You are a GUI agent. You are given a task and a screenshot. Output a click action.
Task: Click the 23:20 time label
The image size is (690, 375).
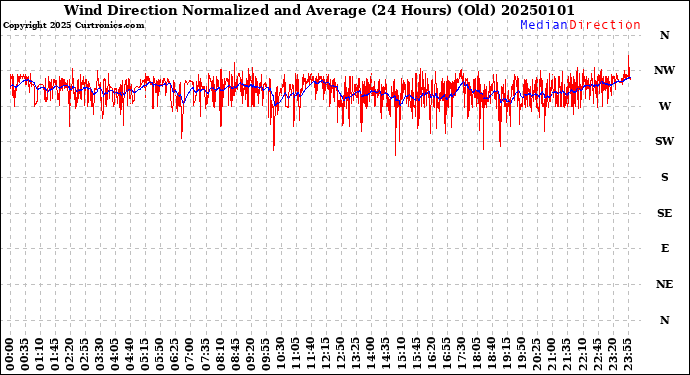coord(612,354)
